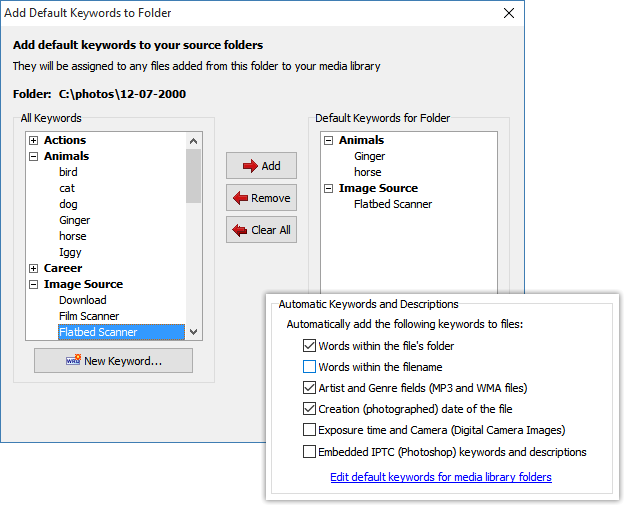Viewport: 624px width, 505px height.
Task: Toggle Artist and Genre fields checkbox
Action: (310, 388)
